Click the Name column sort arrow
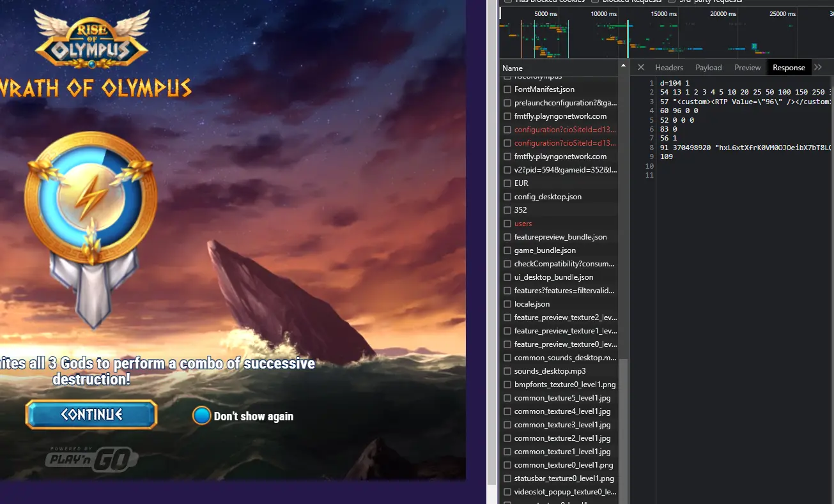Viewport: 834px width, 504px height. click(x=623, y=66)
